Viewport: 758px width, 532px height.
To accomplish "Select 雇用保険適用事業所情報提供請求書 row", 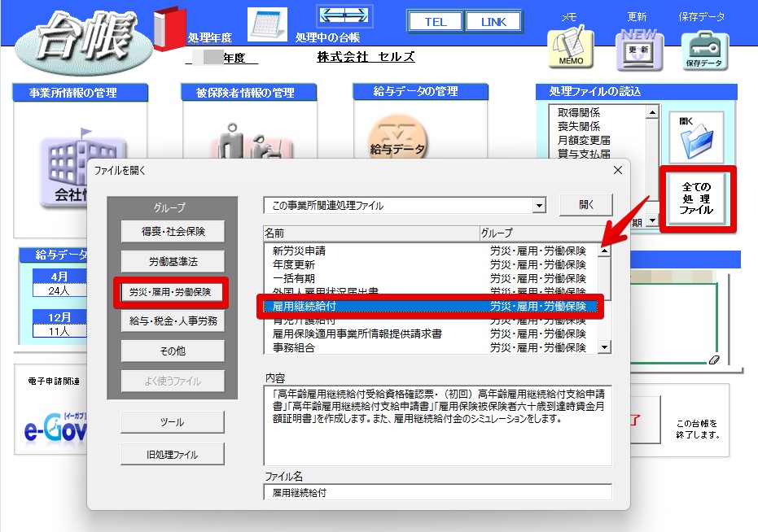I will tap(431, 334).
